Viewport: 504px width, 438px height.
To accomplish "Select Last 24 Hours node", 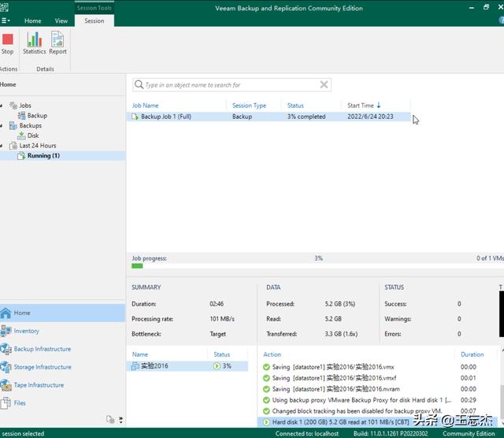I will click(37, 146).
